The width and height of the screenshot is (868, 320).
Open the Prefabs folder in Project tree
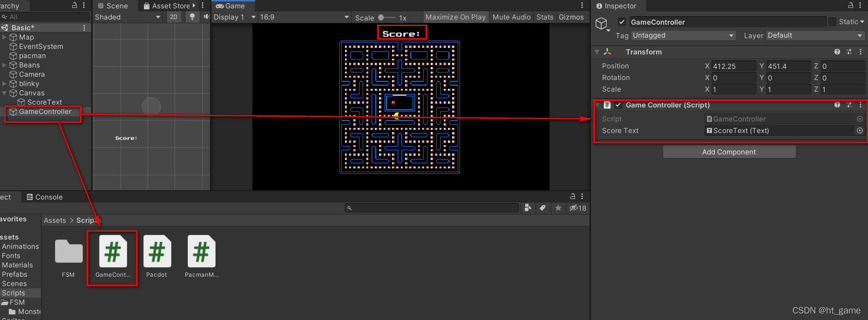(x=14, y=274)
